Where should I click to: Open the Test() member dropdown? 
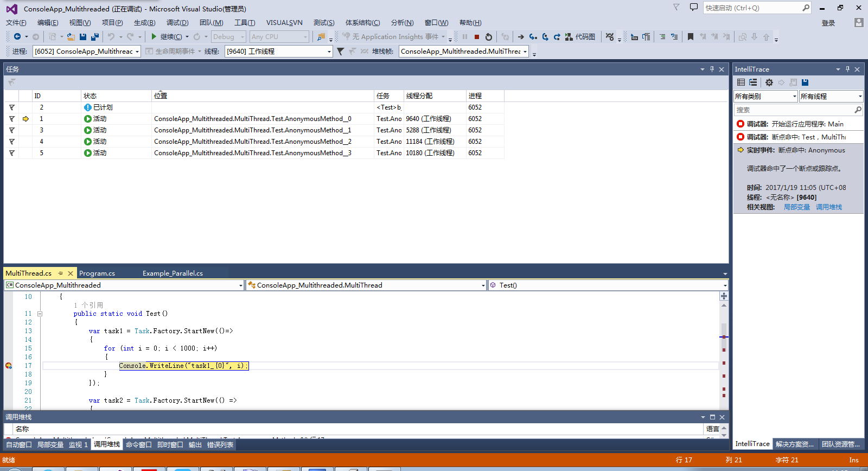click(x=608, y=285)
